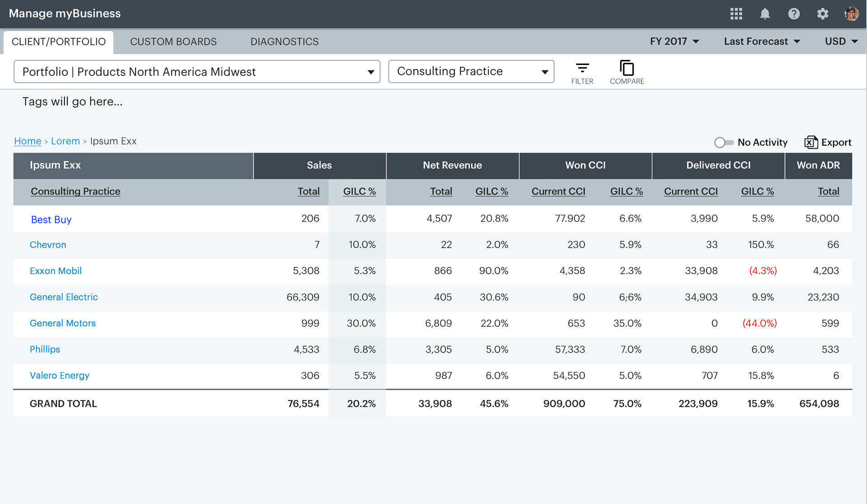Click the Grand Total row label
Image resolution: width=867 pixels, height=504 pixels.
pyautogui.click(x=63, y=404)
